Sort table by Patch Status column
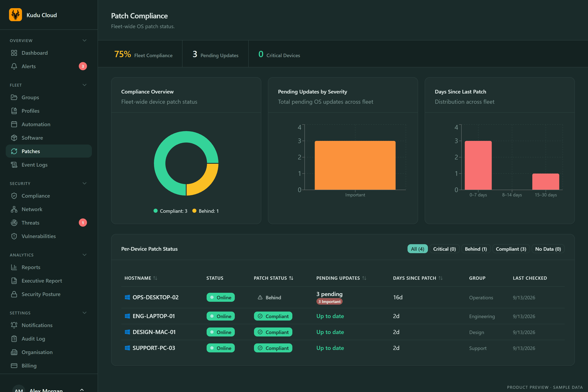588x392 pixels. [x=274, y=278]
